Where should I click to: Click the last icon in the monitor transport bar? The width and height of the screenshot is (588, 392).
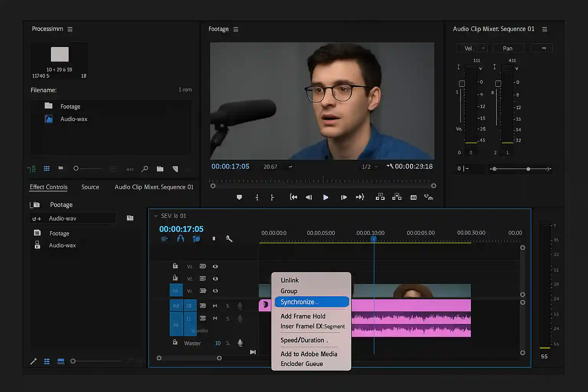(429, 197)
